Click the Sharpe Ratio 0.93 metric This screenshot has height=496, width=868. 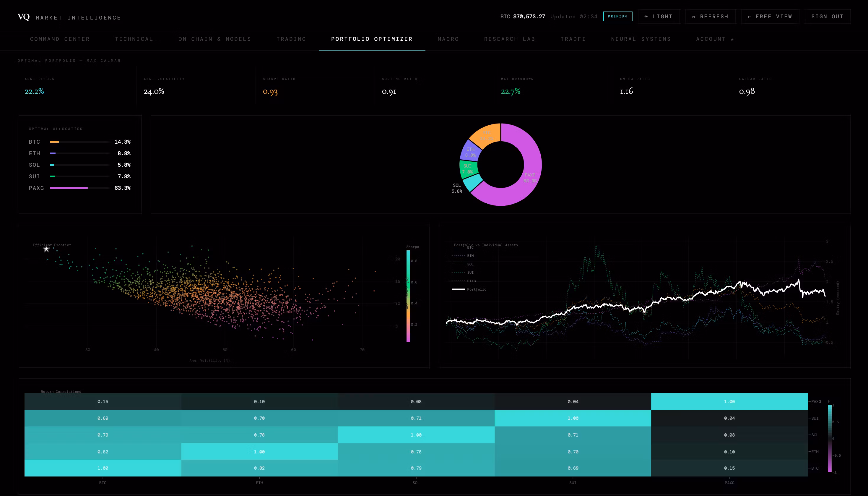click(x=270, y=91)
